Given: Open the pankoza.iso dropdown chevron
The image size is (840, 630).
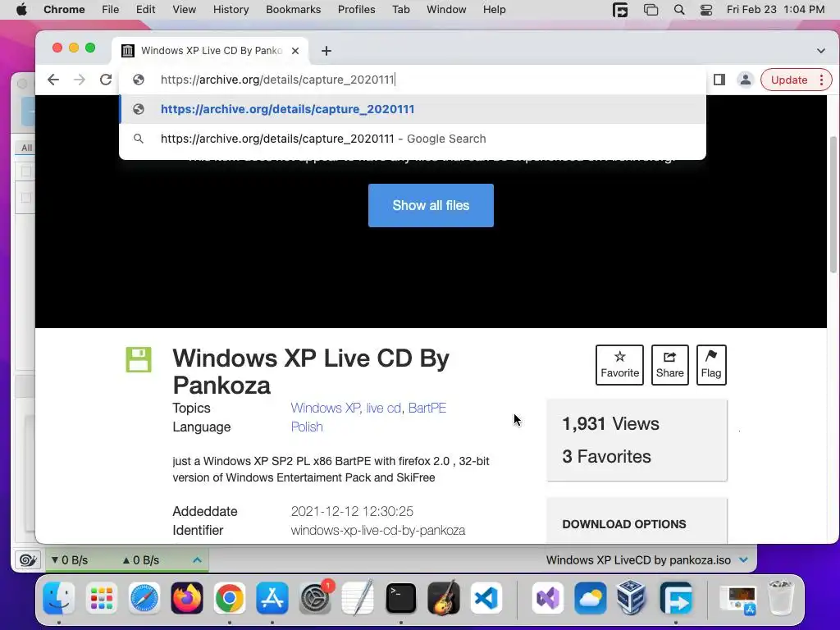Looking at the screenshot, I should [x=743, y=560].
